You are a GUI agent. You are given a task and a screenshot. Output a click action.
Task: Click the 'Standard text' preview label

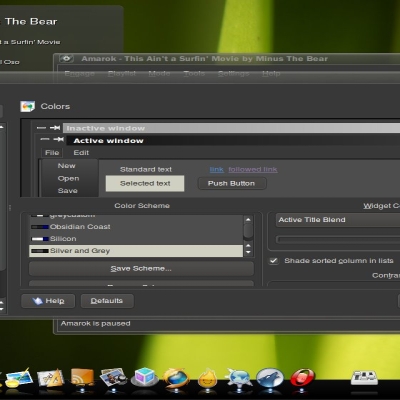146,169
